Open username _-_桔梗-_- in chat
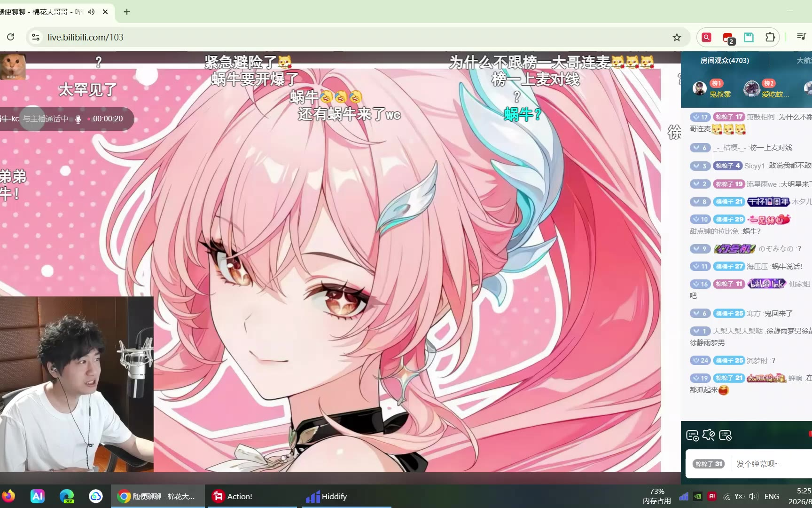This screenshot has height=508, width=812. click(x=730, y=148)
